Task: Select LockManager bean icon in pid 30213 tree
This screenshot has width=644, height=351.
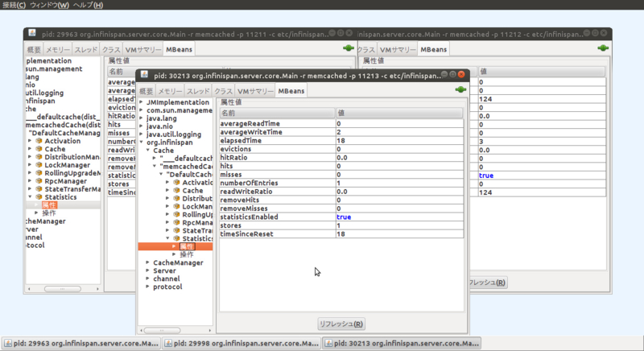Action: (176, 206)
